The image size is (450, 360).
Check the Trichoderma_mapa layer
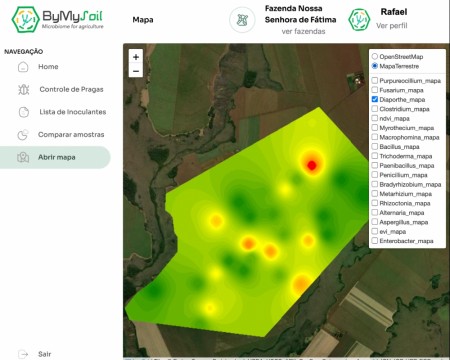coord(375,156)
